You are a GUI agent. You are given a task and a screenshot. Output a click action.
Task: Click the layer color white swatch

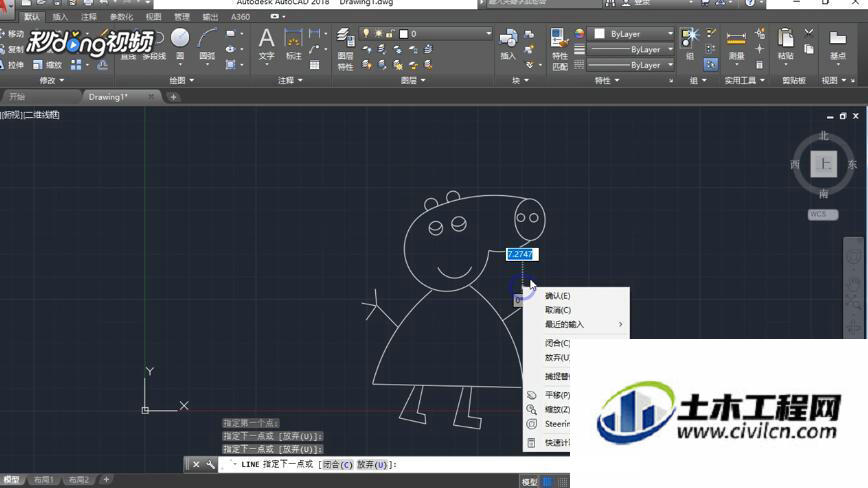click(x=404, y=34)
